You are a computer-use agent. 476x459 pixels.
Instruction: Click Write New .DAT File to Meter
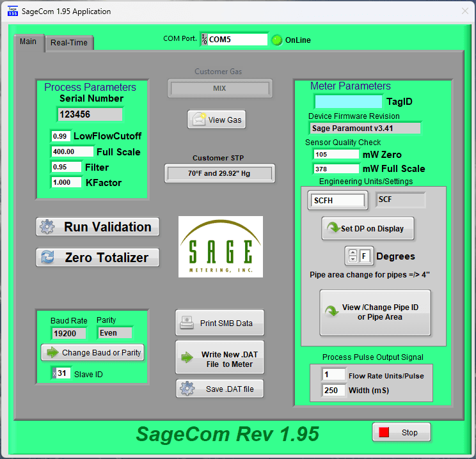pos(220,357)
